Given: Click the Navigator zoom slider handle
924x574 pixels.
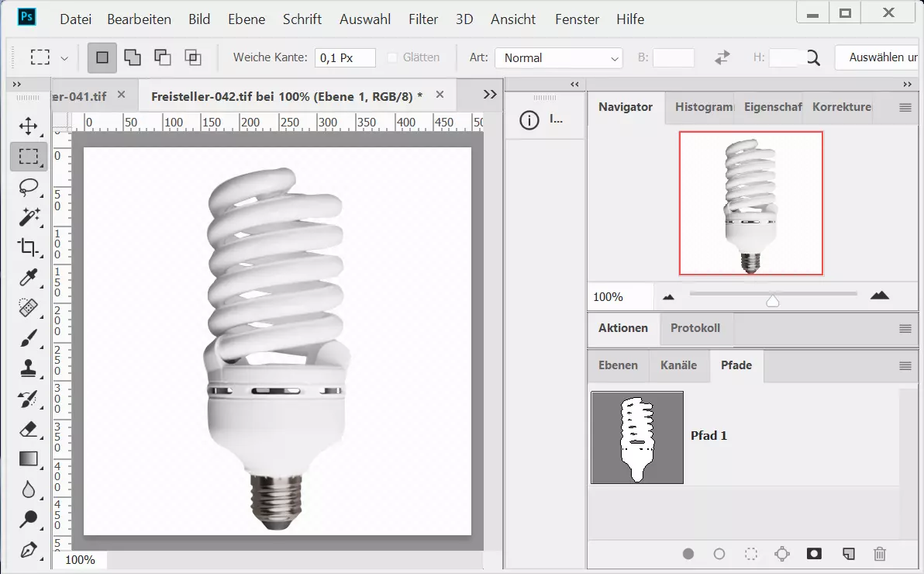Looking at the screenshot, I should pyautogui.click(x=772, y=300).
